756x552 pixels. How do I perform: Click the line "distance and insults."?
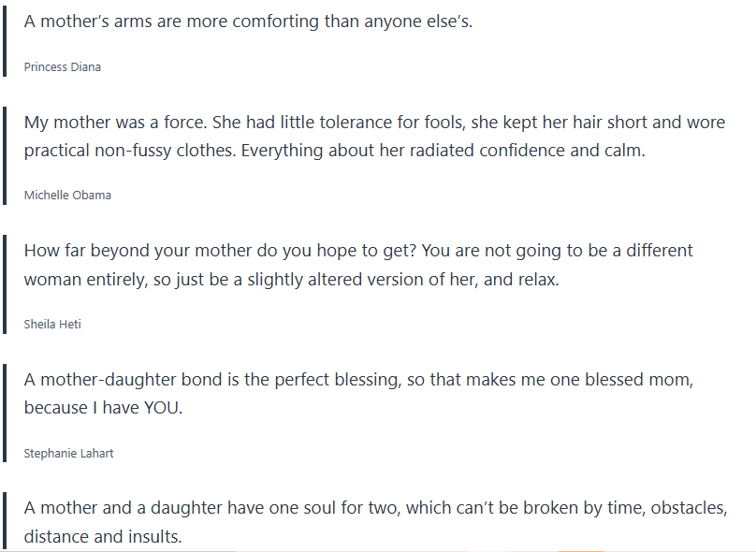point(103,536)
